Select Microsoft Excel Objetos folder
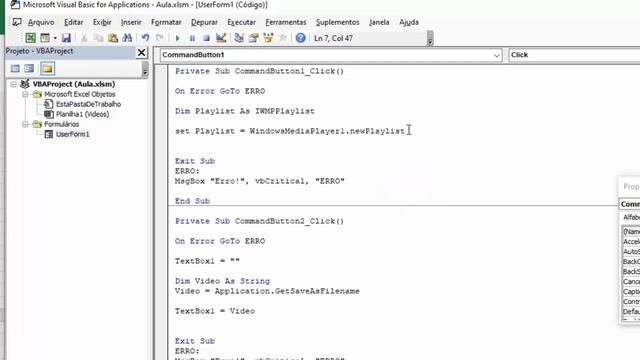 click(x=80, y=94)
